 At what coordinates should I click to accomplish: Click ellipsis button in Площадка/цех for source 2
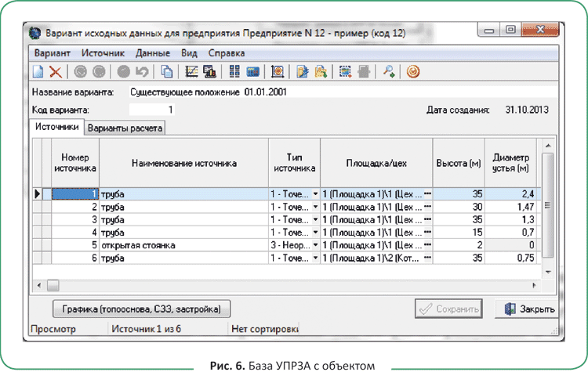tap(427, 207)
